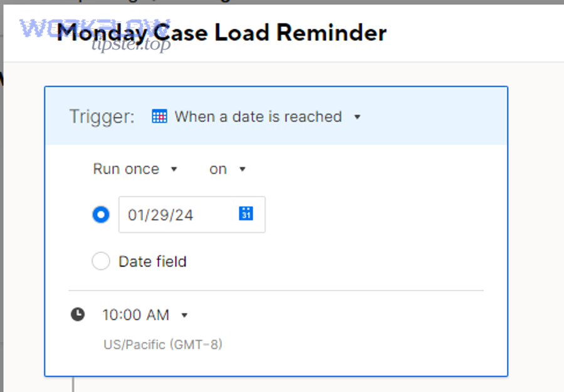Click the calendar icon beside the Trigger label
Image resolution: width=564 pixels, height=392 pixels.
[160, 116]
